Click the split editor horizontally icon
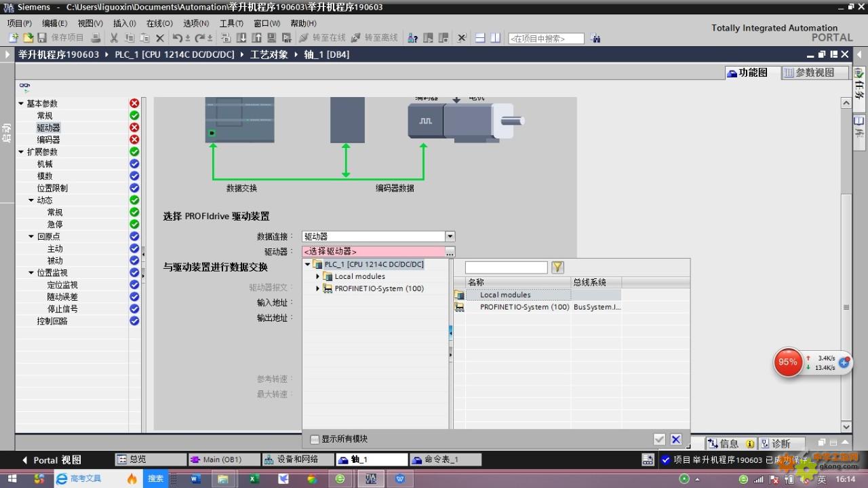This screenshot has height=488, width=868. coord(480,38)
